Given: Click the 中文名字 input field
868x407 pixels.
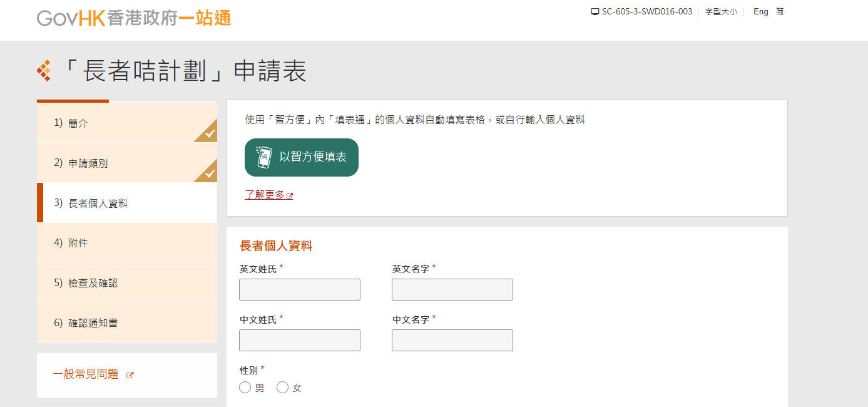Looking at the screenshot, I should click(x=452, y=341).
